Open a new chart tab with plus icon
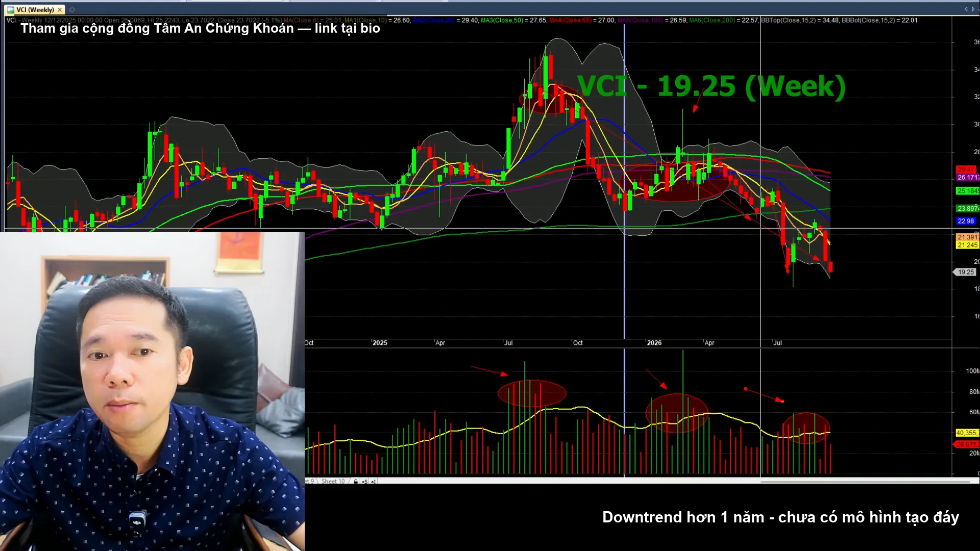980x551 pixels. [72, 10]
